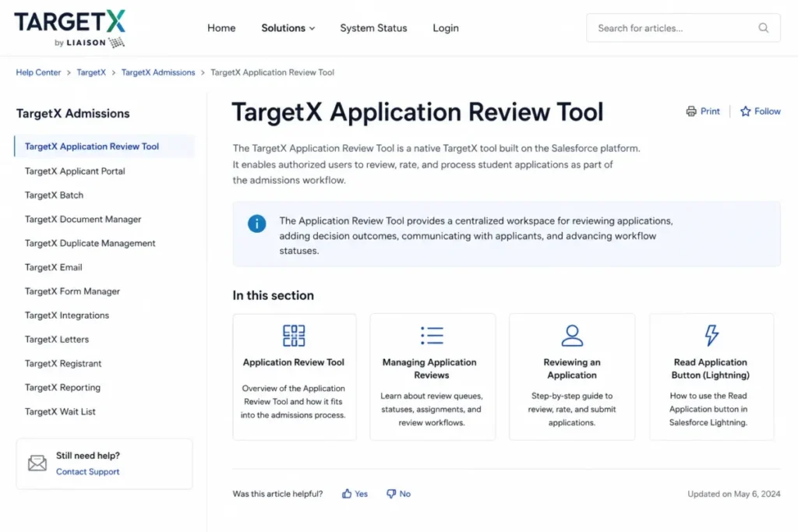798x532 pixels.
Task: Click the Follow label
Action: 767,111
